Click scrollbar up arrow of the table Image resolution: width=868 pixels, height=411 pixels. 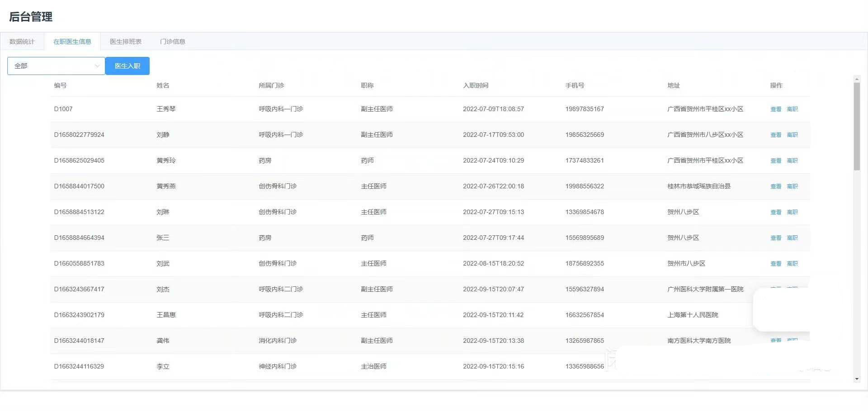pos(857,79)
